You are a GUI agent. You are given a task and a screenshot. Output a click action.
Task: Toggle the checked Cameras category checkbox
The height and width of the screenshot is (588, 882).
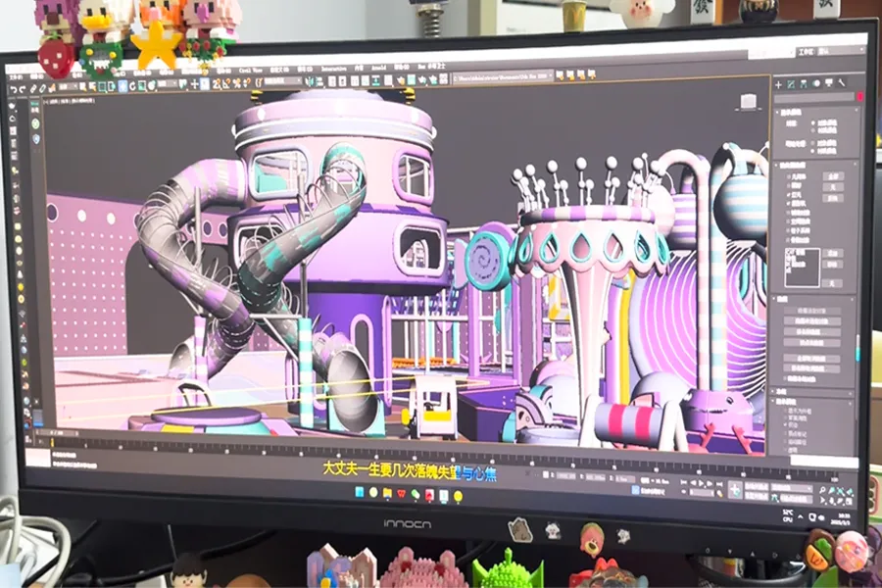pos(789,204)
